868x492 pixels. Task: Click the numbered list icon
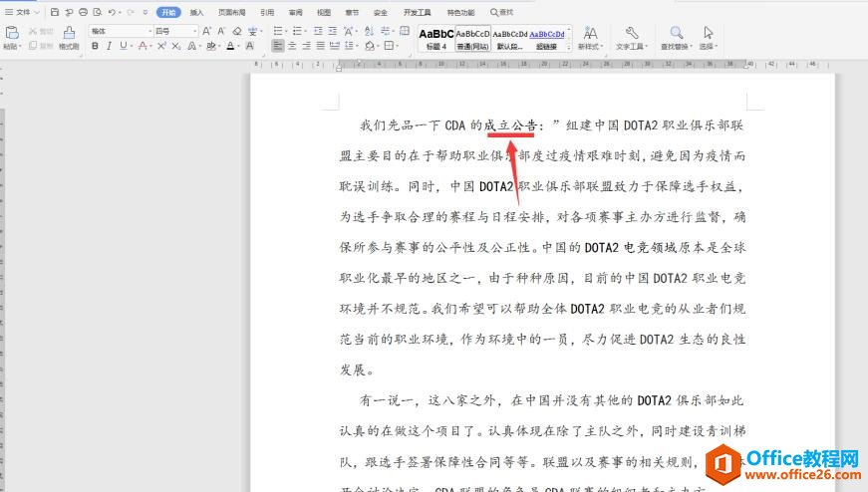(297, 32)
